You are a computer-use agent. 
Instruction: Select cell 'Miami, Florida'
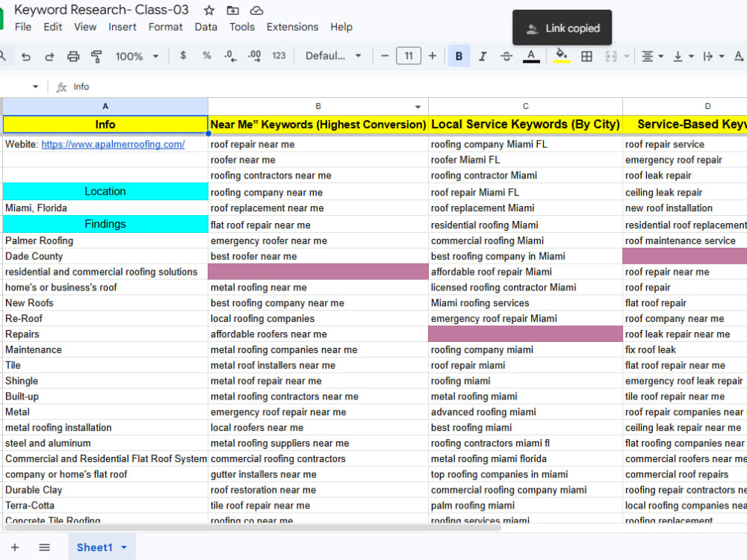tap(105, 208)
